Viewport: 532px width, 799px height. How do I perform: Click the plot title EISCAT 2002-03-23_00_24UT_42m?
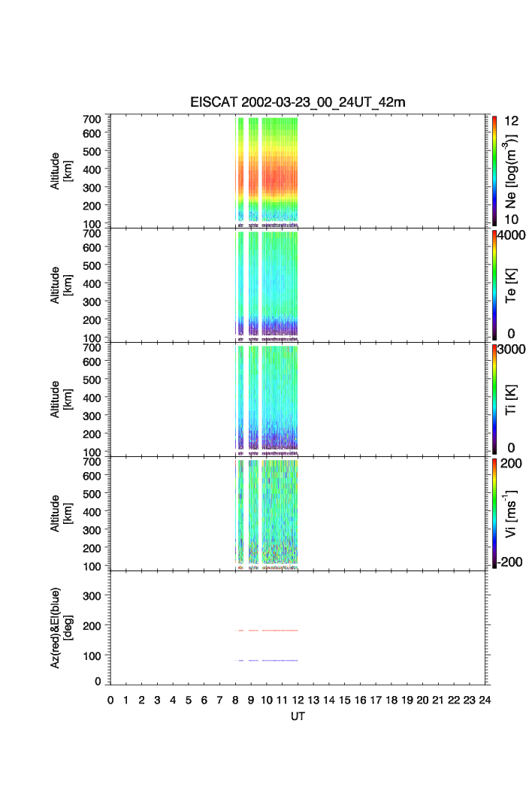[x=298, y=103]
